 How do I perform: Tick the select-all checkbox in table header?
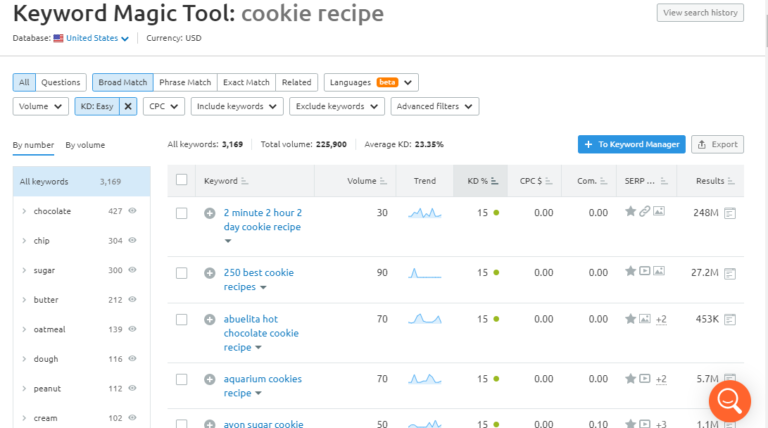coord(182,180)
